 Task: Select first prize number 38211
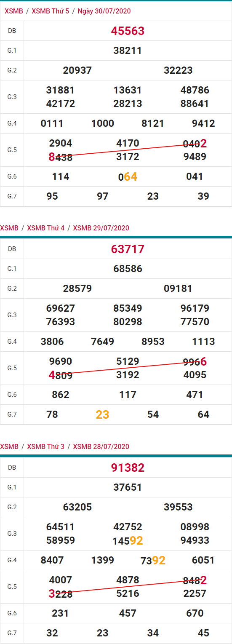(x=128, y=51)
